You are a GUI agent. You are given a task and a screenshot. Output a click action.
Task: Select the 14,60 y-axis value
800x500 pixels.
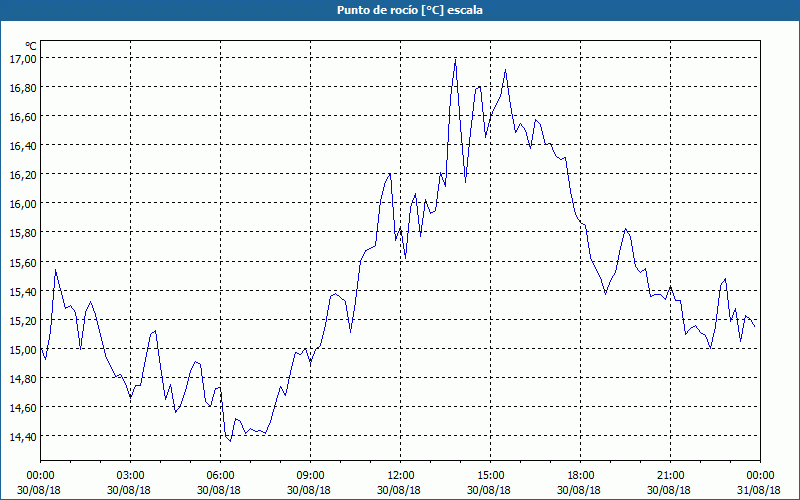tap(23, 407)
